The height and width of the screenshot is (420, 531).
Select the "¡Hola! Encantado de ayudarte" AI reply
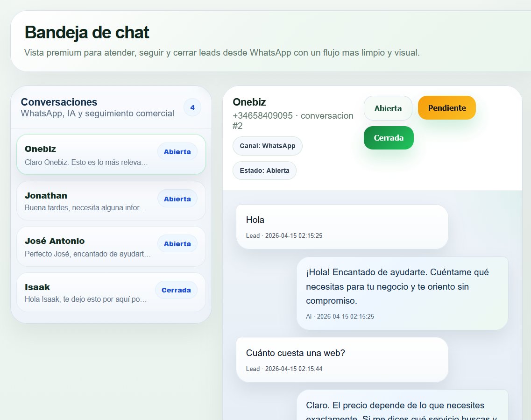point(402,293)
